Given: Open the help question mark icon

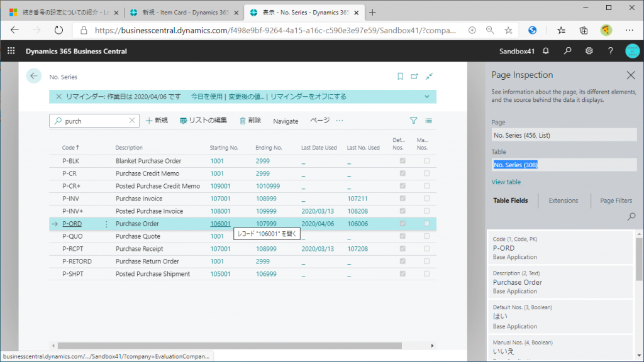Looking at the screenshot, I should click(611, 51).
